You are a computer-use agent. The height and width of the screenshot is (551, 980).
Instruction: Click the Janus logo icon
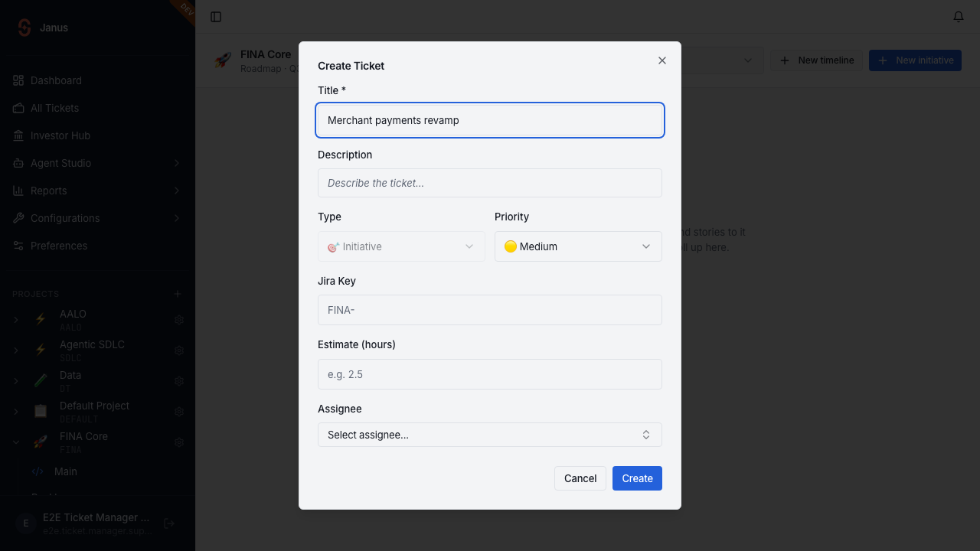click(x=24, y=28)
